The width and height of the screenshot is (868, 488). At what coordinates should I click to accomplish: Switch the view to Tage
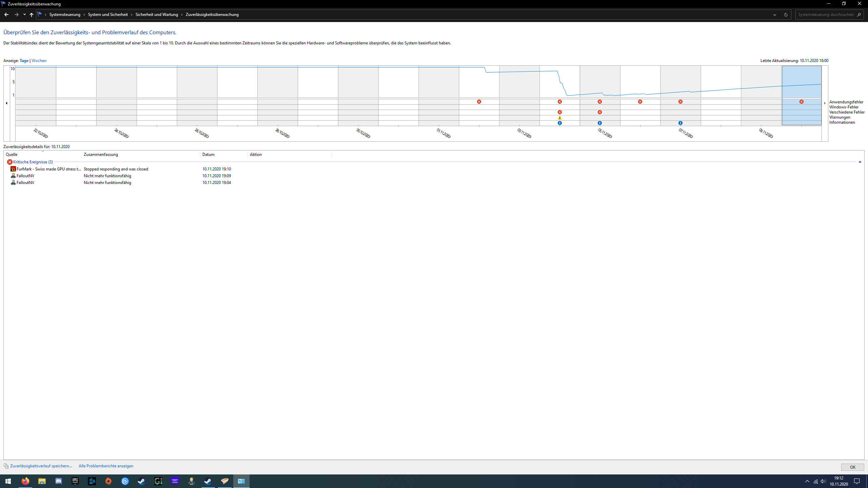[24, 61]
